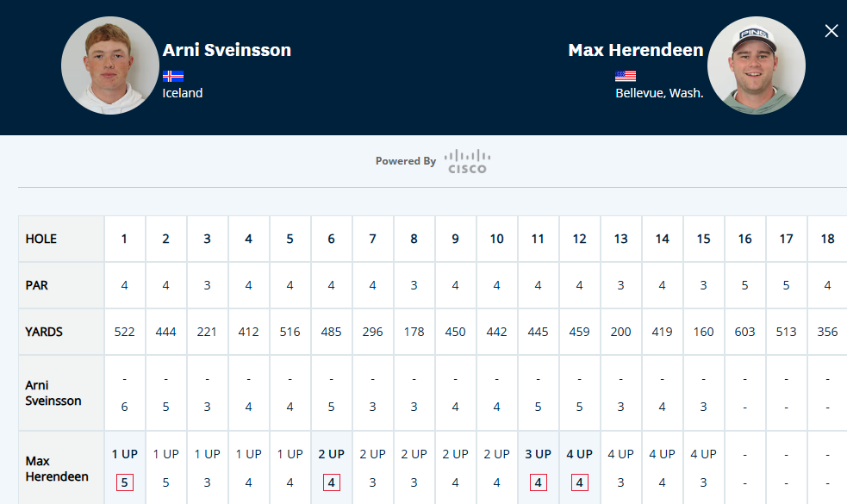Click the Cisco logo
The width and height of the screenshot is (847, 504).
(x=467, y=161)
